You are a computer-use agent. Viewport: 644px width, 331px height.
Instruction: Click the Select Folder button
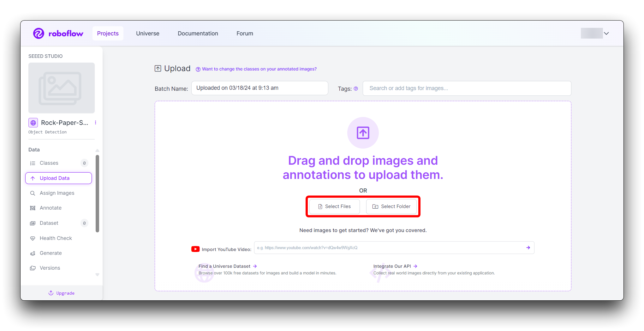[x=391, y=206]
